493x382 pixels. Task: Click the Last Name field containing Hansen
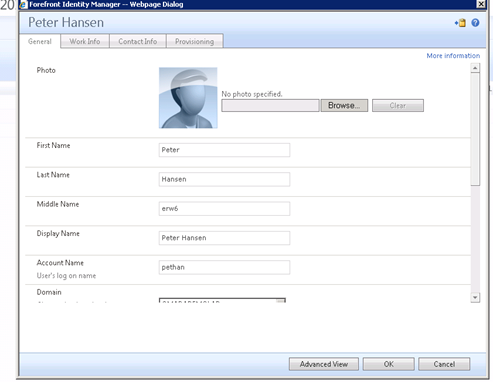(224, 179)
